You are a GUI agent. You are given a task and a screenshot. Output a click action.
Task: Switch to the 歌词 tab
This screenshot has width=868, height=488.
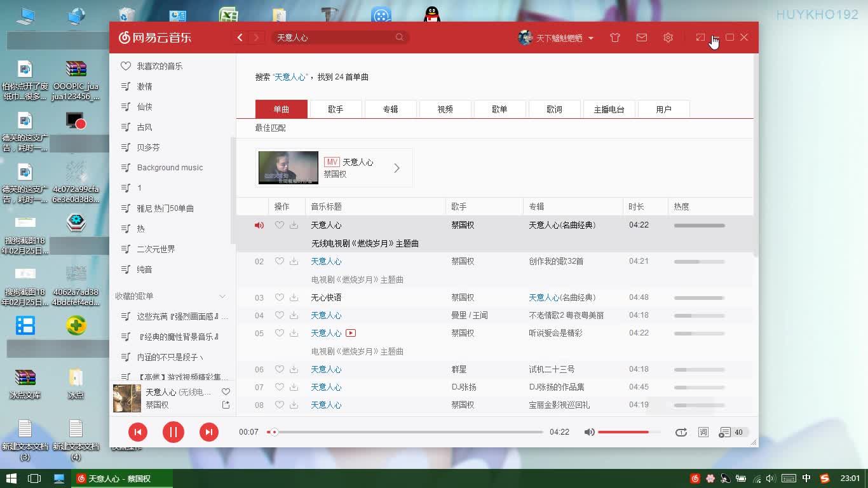[554, 109]
